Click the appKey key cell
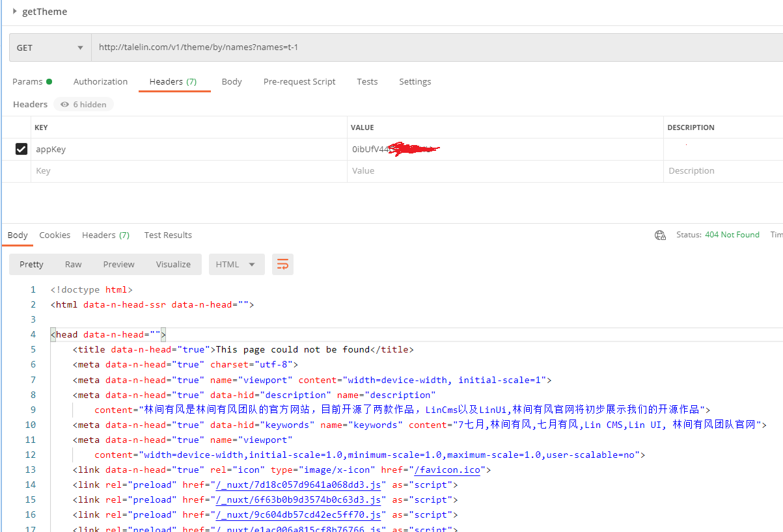Screen dimensions: 783x532 pyautogui.click(x=189, y=149)
